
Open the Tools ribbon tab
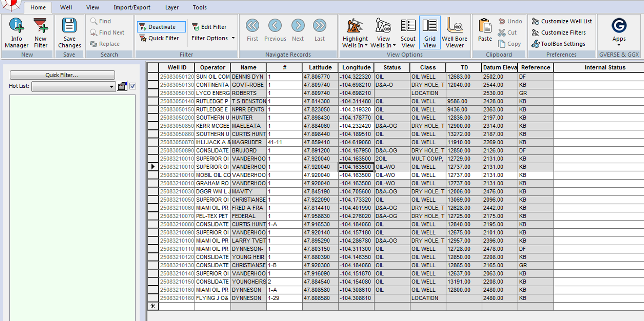click(x=200, y=7)
